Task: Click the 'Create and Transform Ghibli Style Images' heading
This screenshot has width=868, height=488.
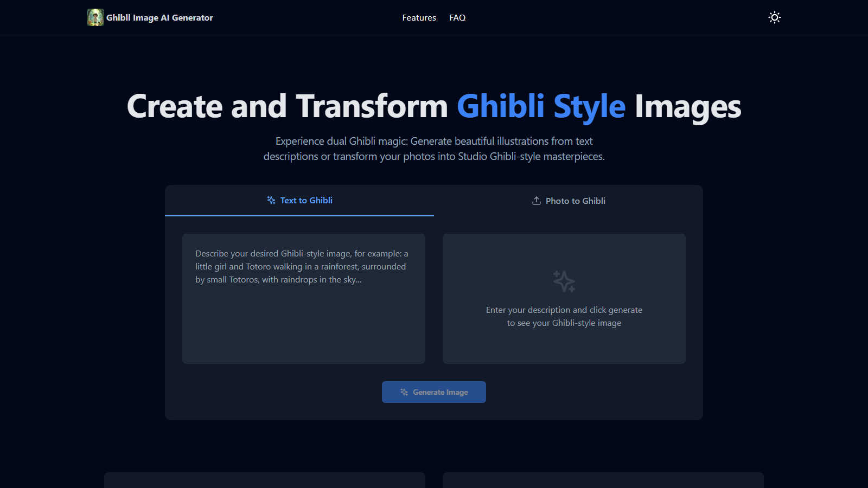Action: coord(434,106)
